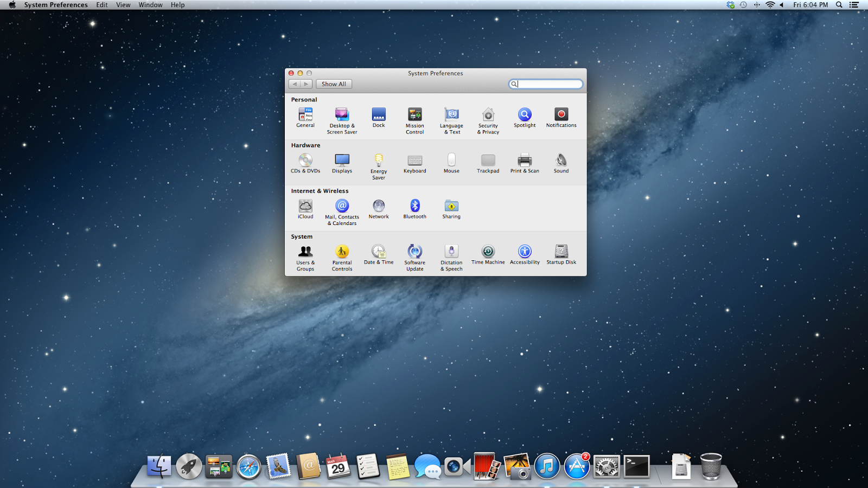868x488 pixels.
Task: Open Dictation & Speech preferences
Action: (451, 252)
